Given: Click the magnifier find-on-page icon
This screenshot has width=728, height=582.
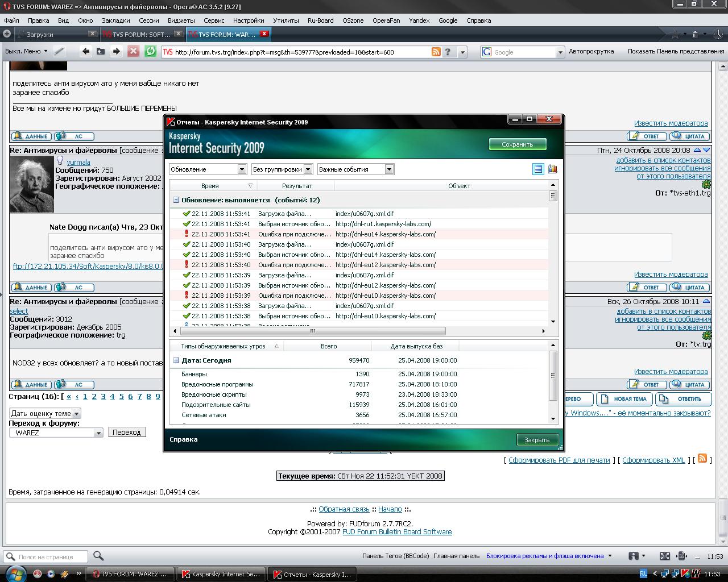Looking at the screenshot, I should coord(98,556).
